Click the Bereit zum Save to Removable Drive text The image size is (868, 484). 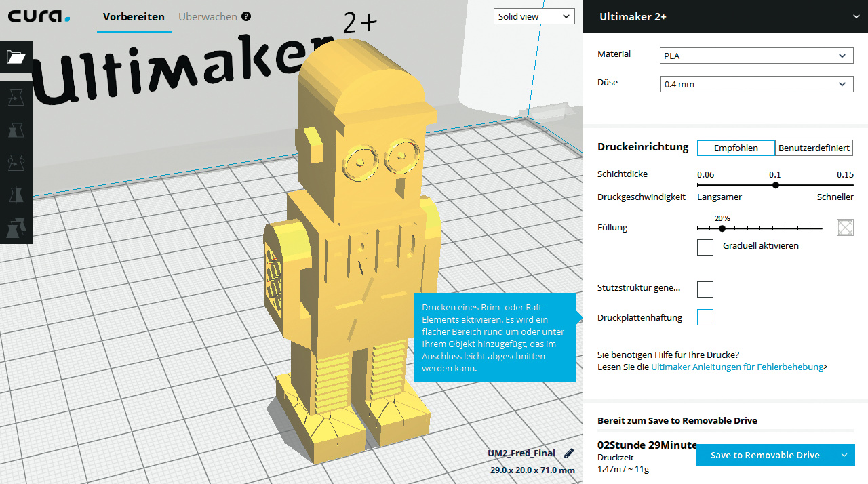pyautogui.click(x=677, y=420)
